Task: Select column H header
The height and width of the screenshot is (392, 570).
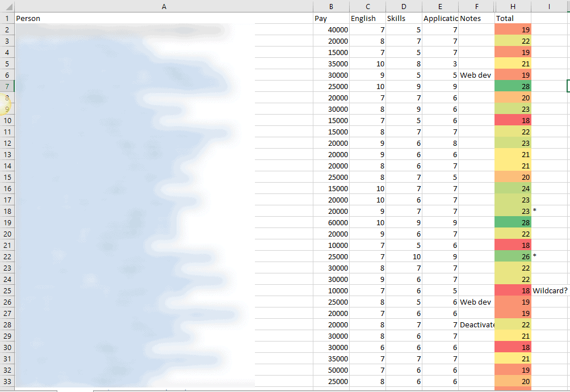Action: coord(513,6)
